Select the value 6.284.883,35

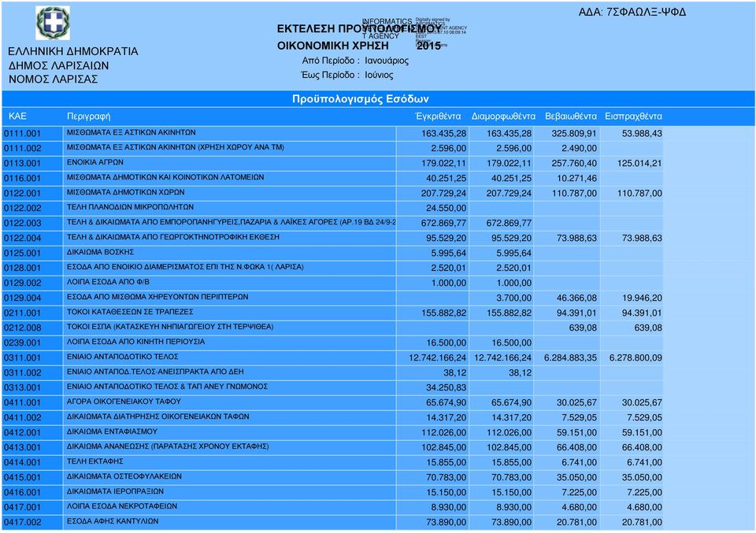[x=570, y=357]
